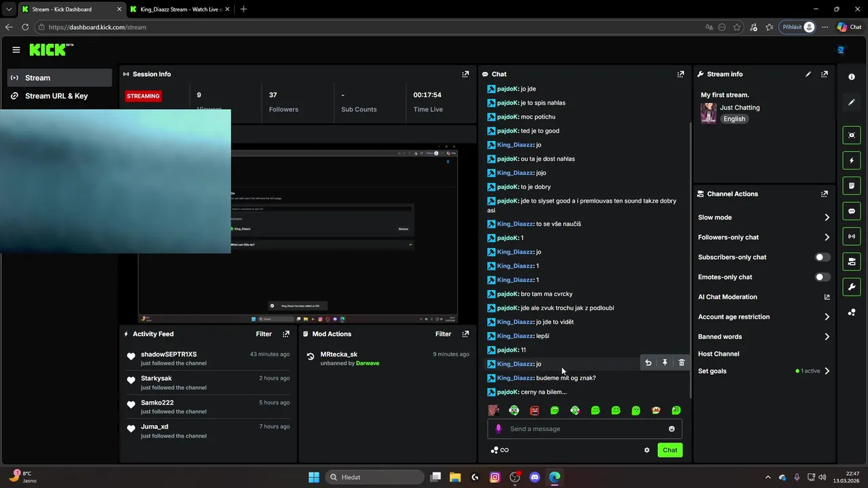Expand Slow mode options
Image resolution: width=868 pixels, height=488 pixels.
pyautogui.click(x=764, y=218)
